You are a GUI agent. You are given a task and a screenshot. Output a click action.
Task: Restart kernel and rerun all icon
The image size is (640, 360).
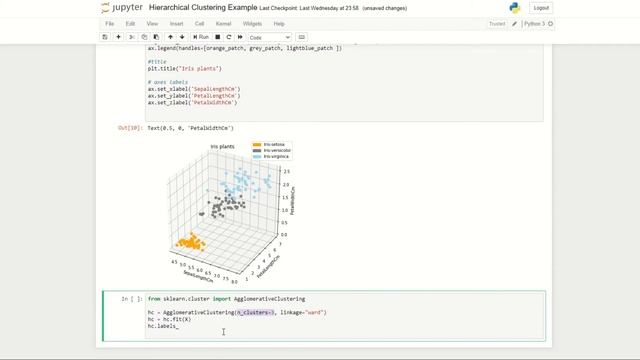pos(240,37)
